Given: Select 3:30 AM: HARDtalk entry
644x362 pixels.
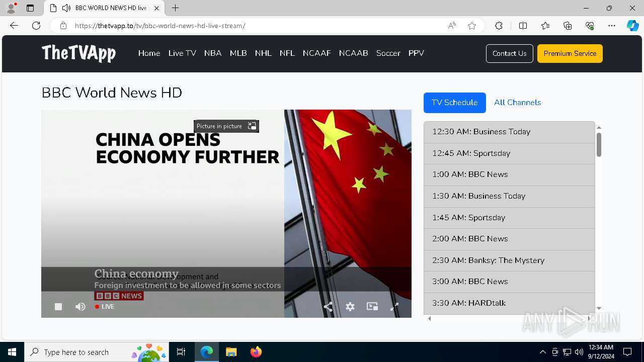Looking at the screenshot, I should click(x=509, y=303).
